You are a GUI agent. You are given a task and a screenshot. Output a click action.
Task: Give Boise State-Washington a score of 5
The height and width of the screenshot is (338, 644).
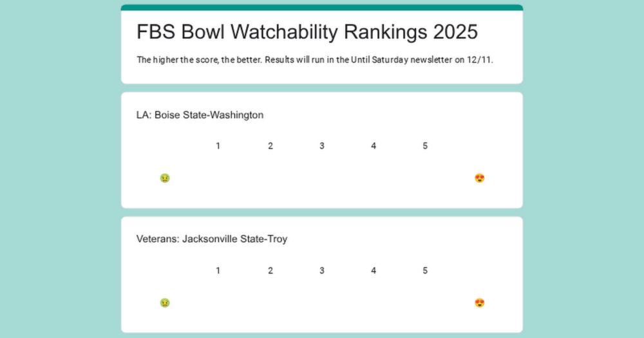(x=425, y=146)
